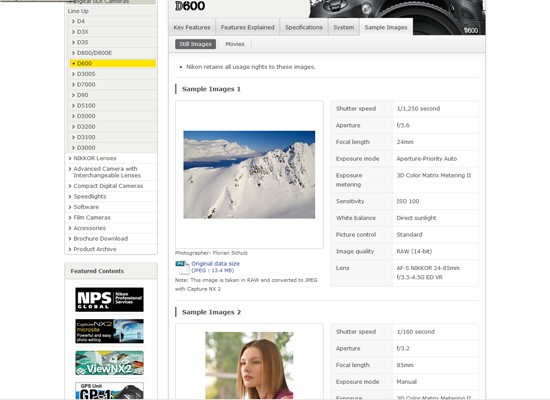Select the 'ISO 100' sensitivity value
The width and height of the screenshot is (550, 400).
(x=408, y=201)
